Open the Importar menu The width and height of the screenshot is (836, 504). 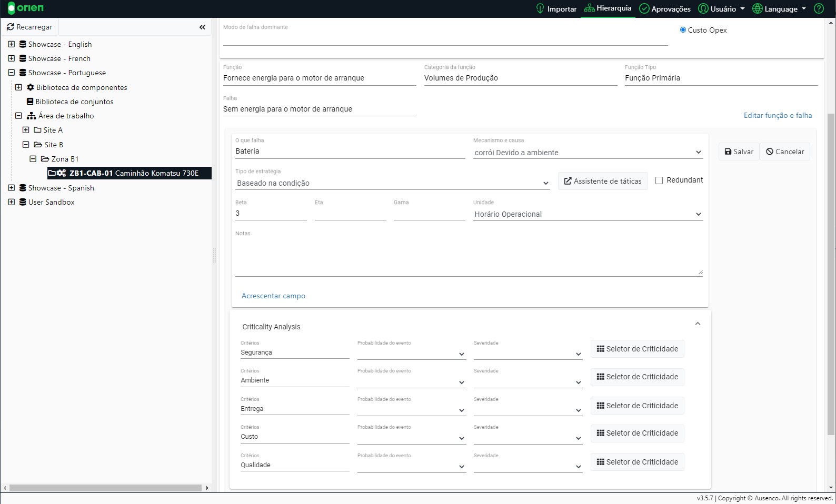556,9
